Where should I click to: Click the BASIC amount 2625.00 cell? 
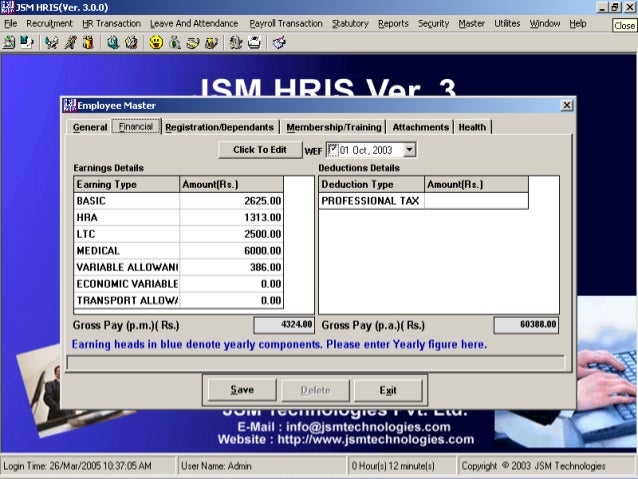click(231, 201)
